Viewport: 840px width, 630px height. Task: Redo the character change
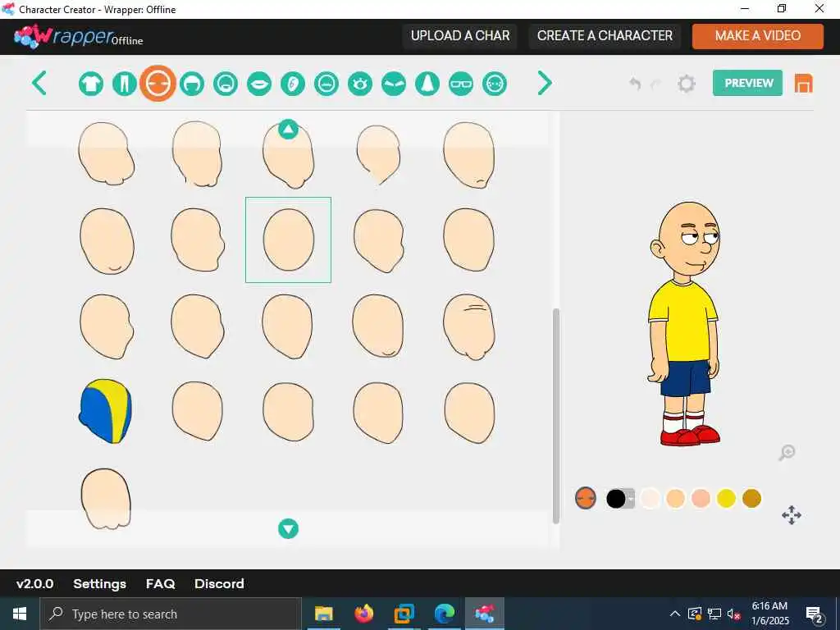pos(655,84)
